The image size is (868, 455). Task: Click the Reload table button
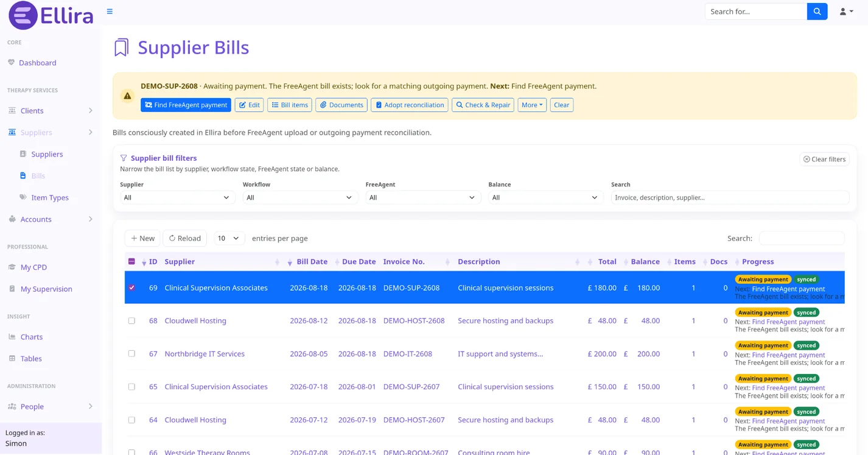[185, 238]
